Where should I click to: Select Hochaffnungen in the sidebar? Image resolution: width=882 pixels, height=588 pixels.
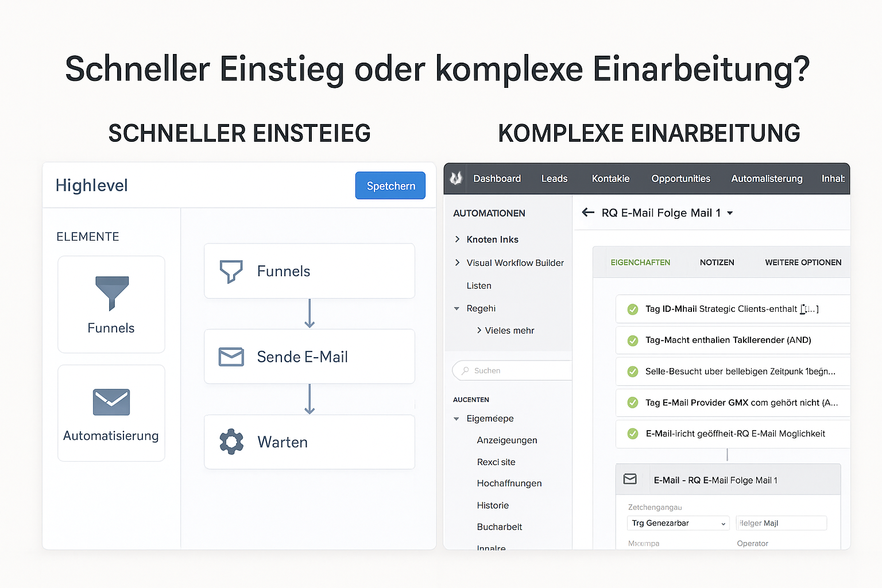tap(509, 483)
